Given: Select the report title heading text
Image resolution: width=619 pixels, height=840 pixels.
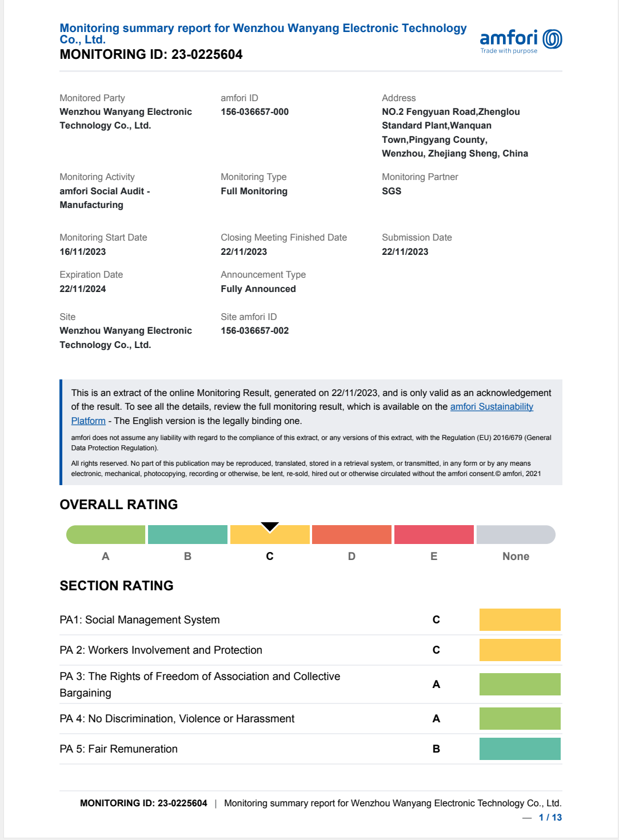Looking at the screenshot, I should (x=263, y=34).
